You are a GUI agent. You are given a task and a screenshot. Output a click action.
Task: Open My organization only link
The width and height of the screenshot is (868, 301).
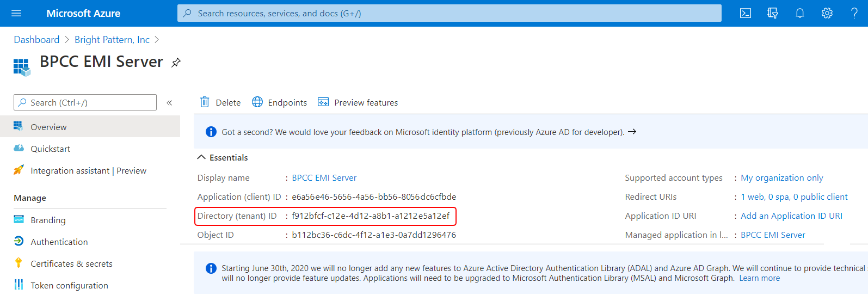pos(782,177)
